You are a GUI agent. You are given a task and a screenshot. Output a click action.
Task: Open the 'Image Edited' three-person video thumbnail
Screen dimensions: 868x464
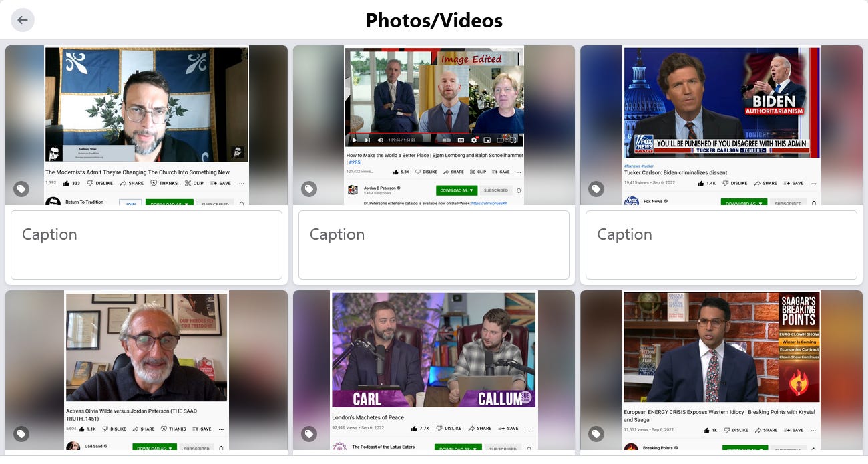434,125
